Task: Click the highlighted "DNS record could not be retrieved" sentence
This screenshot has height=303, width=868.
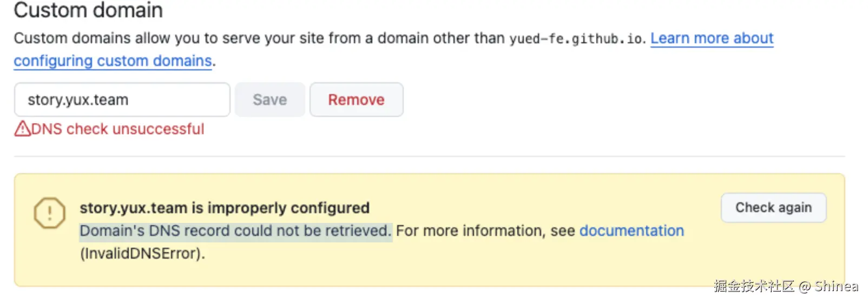Action: pyautogui.click(x=235, y=231)
